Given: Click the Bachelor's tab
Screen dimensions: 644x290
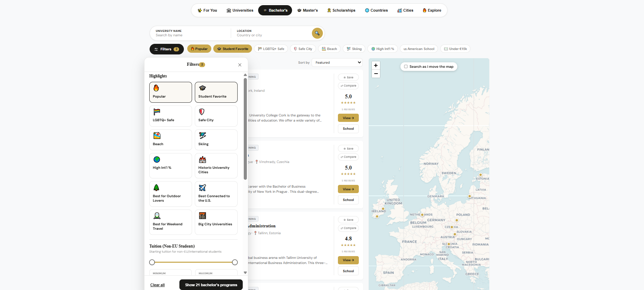Looking at the screenshot, I should click(275, 10).
